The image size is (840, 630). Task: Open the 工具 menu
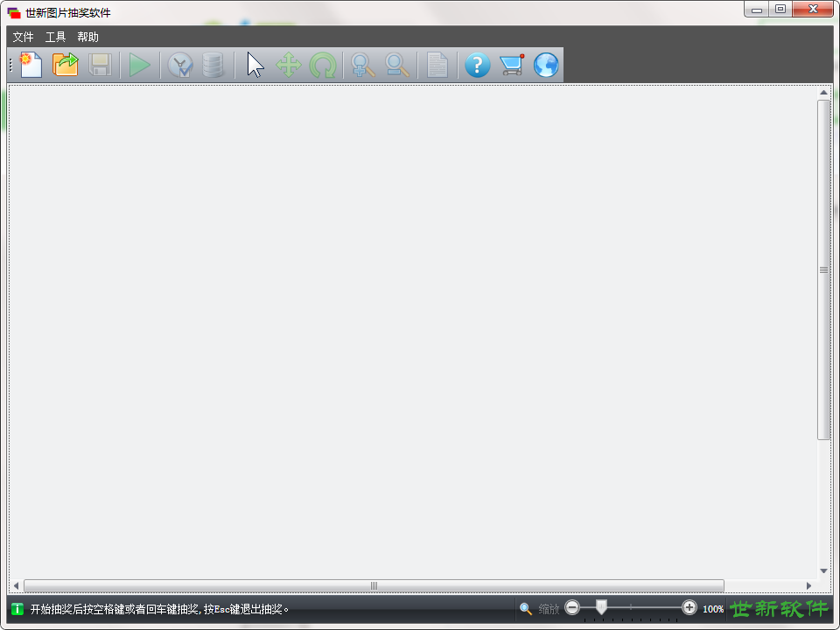tap(56, 37)
